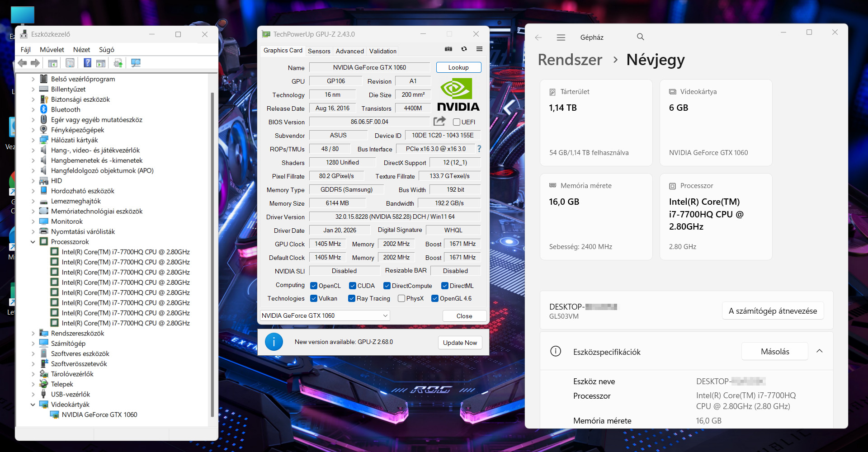The image size is (868, 452).
Task: Click the blue info icon in GPU-Z update bar
Action: coord(274,342)
